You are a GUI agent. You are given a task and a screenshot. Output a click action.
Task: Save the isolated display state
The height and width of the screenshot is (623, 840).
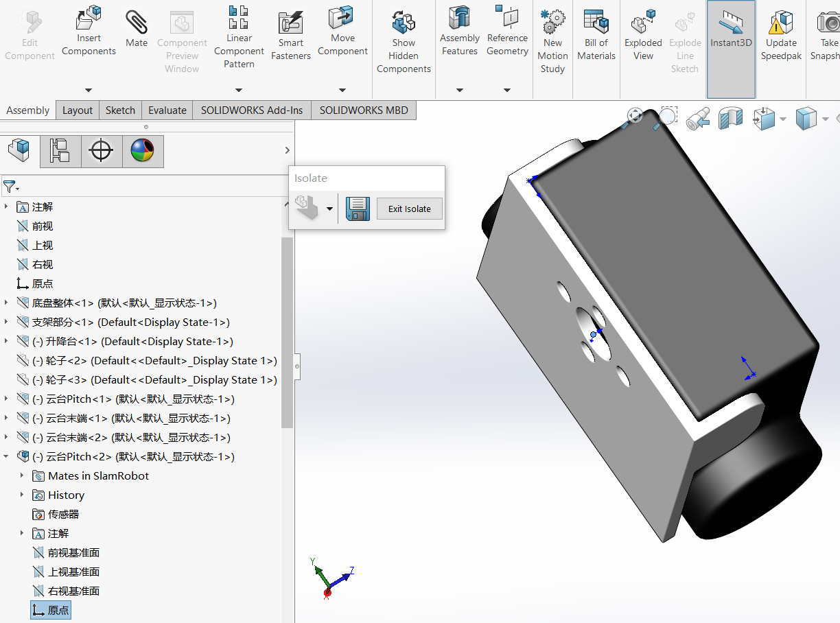tap(357, 209)
